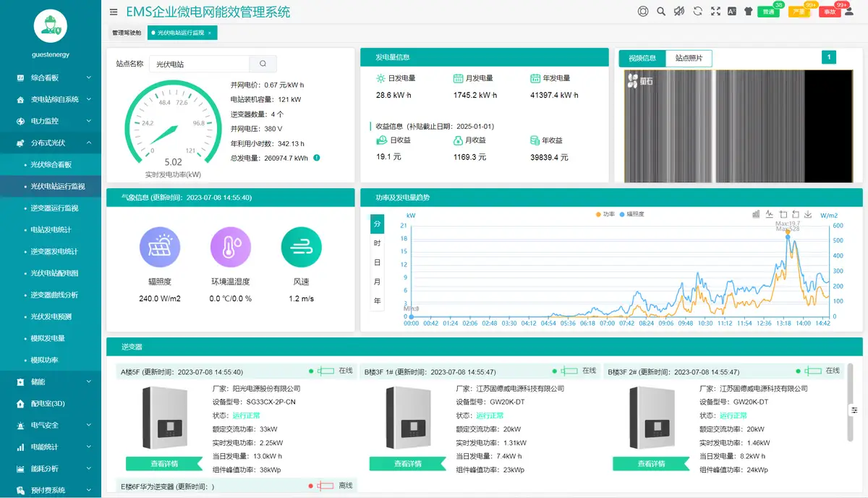Open the search icon in top toolbar
Screen dimensions: 868x498
[660, 11]
